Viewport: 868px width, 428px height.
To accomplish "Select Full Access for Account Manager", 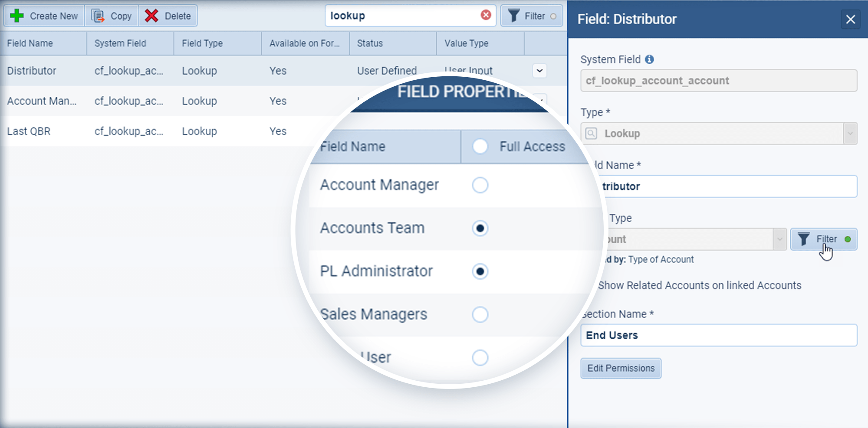I will [x=480, y=185].
